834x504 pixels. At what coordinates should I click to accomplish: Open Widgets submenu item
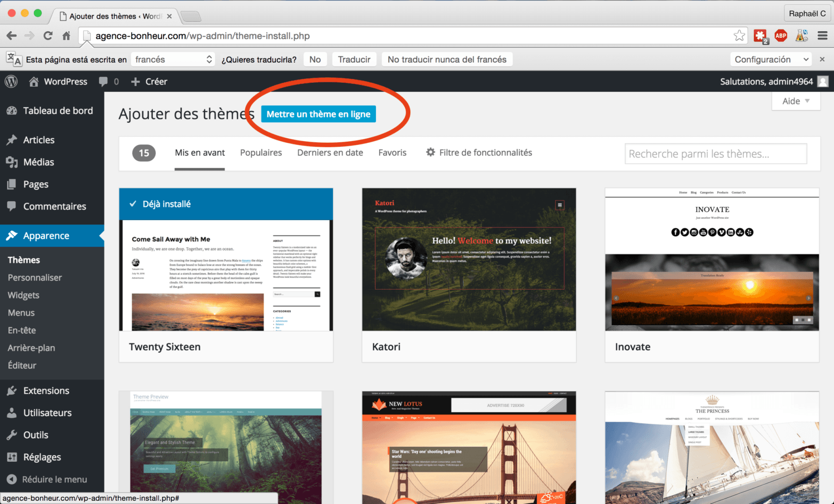click(x=23, y=295)
